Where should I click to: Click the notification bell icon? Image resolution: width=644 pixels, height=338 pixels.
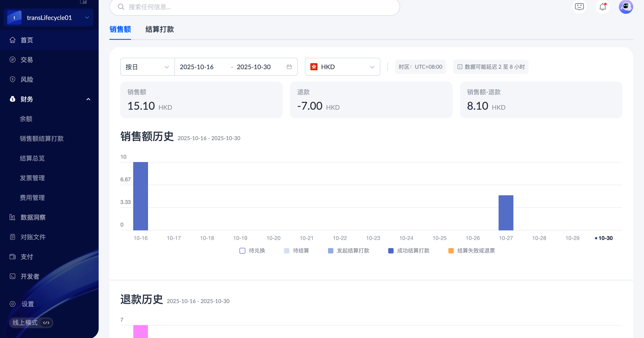click(603, 7)
